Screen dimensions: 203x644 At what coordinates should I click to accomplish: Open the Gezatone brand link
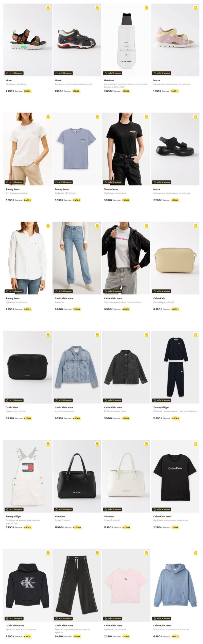[x=109, y=80]
